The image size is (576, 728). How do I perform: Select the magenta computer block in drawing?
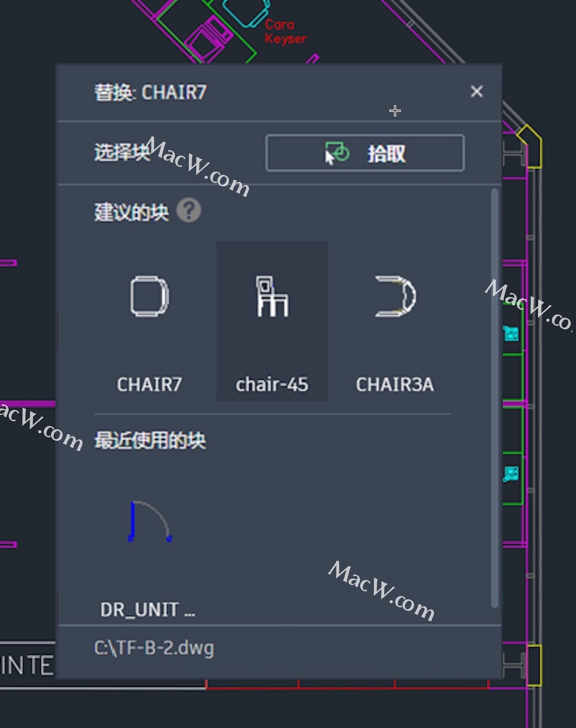tap(208, 38)
